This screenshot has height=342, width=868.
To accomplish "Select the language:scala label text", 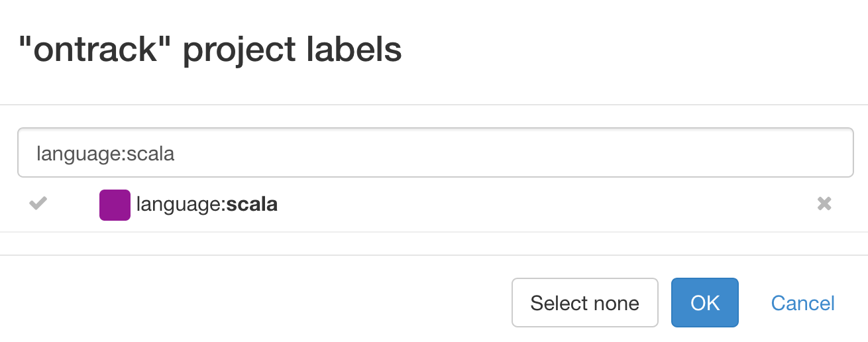I will coord(206,205).
